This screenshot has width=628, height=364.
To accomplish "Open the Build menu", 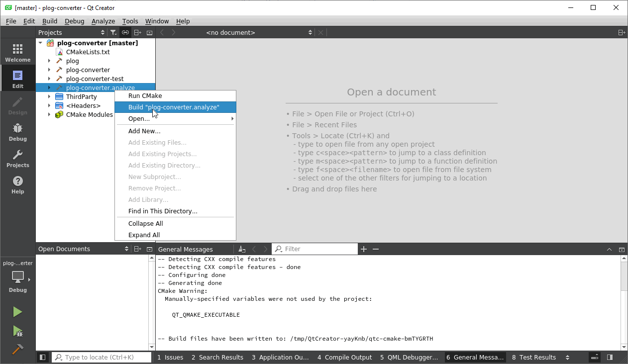I will [x=50, y=21].
